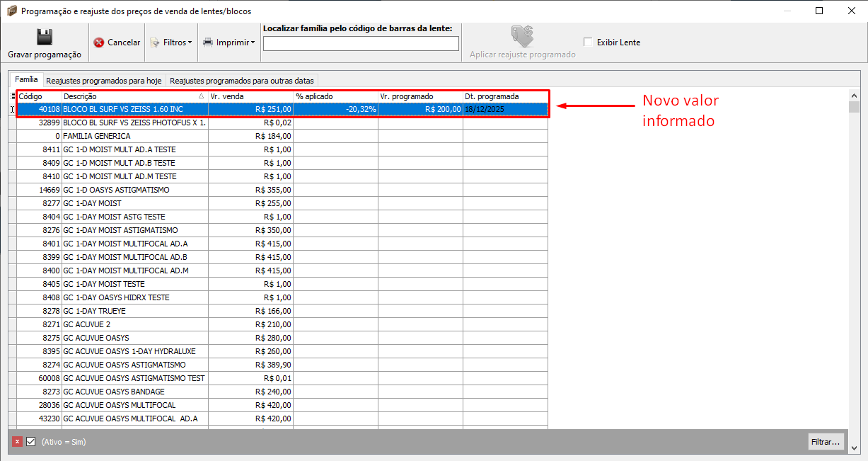Switch to Reajustes programados para hoje tab
This screenshot has height=461, width=868.
pos(104,81)
